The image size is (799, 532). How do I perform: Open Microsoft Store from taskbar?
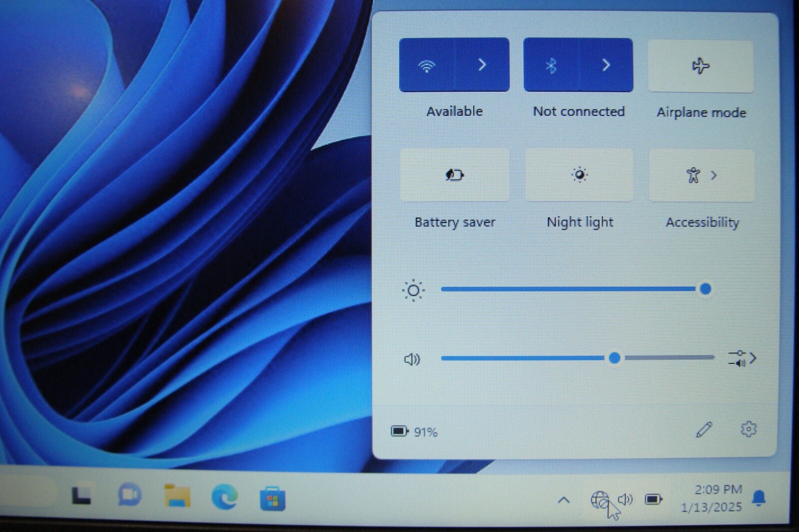tap(272, 498)
